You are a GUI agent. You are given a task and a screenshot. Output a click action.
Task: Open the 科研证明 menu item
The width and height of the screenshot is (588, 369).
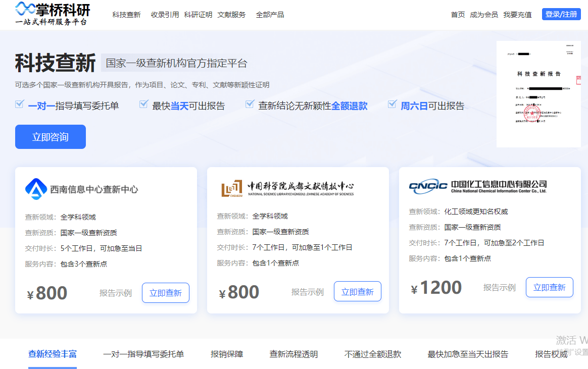point(198,15)
